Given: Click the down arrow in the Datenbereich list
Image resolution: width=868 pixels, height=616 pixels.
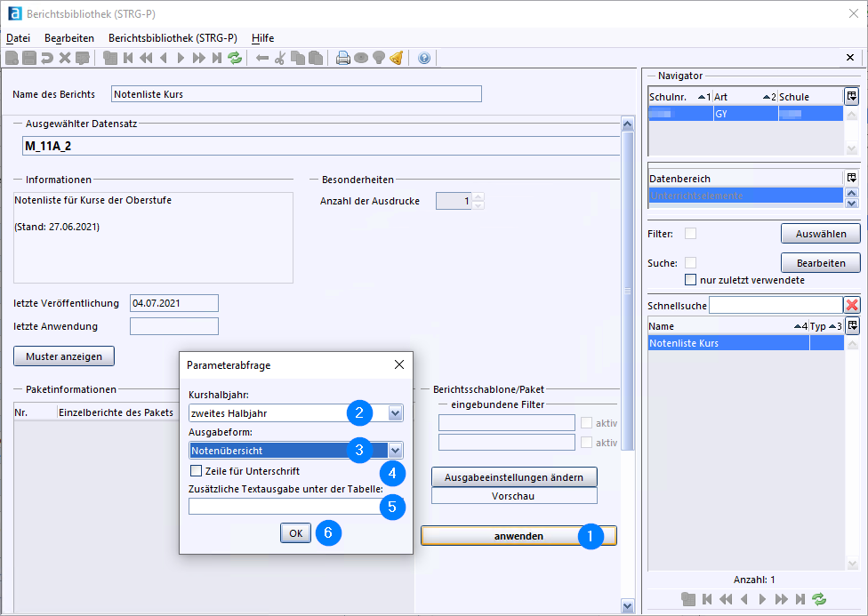Looking at the screenshot, I should [x=851, y=204].
